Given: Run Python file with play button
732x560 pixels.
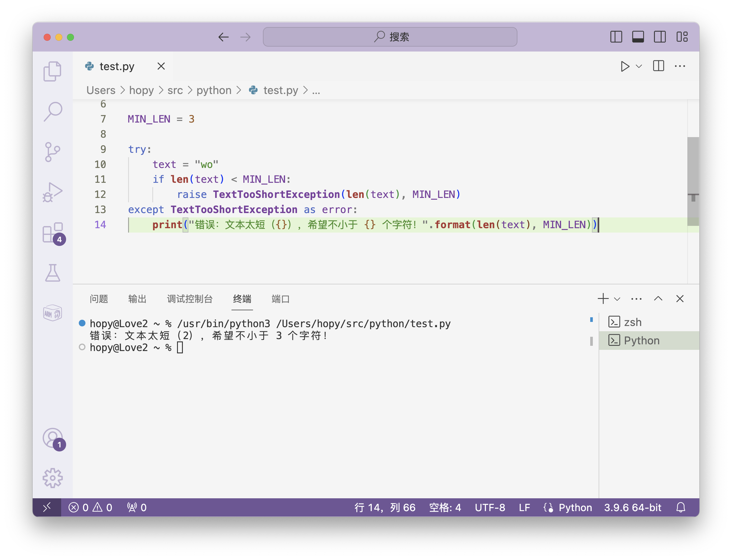Looking at the screenshot, I should 625,66.
